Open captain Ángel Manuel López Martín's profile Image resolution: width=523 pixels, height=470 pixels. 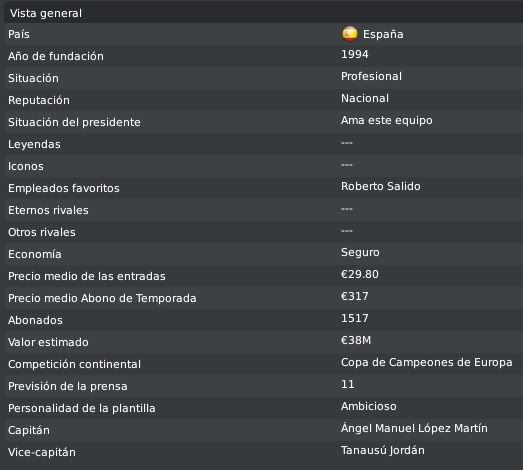[x=414, y=428]
